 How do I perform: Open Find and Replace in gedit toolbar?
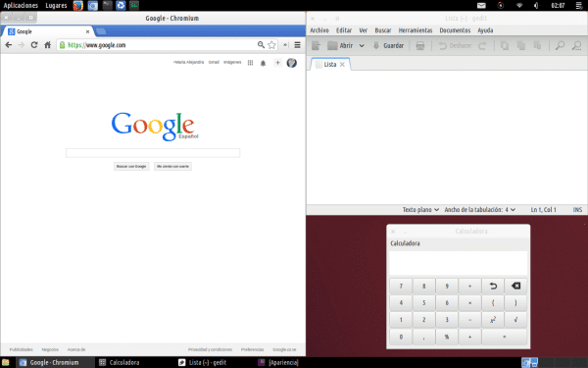[576, 46]
